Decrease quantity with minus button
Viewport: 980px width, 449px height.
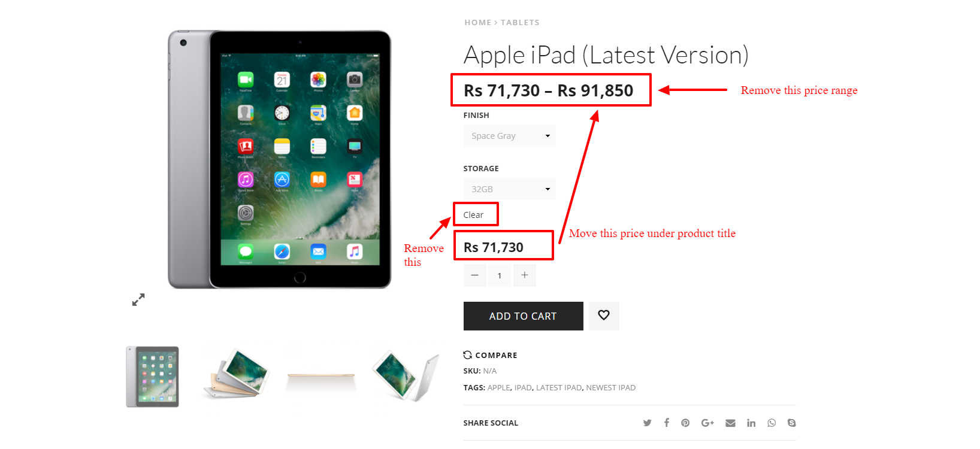(475, 275)
